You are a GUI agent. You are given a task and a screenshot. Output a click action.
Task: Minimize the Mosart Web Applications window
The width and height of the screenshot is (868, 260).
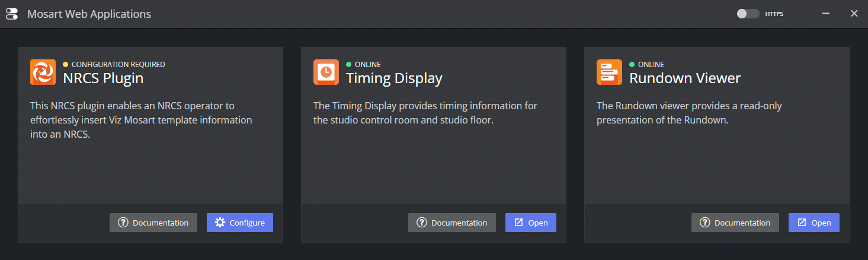click(x=826, y=14)
